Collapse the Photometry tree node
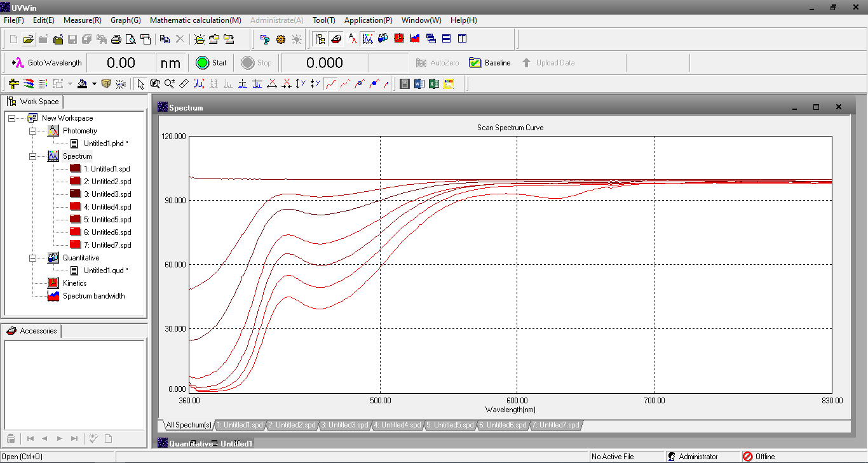 [x=32, y=131]
